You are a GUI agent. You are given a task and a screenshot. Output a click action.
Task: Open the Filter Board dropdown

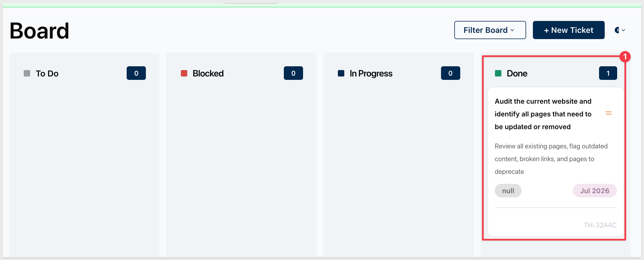click(490, 30)
